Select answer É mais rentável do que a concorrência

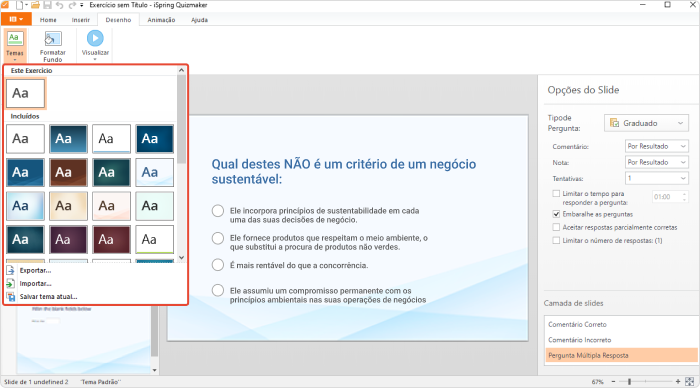[218, 265]
